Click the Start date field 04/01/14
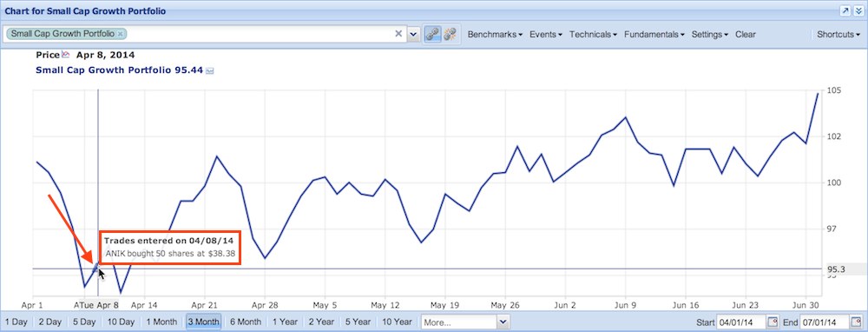This screenshot has width=868, height=332. 740,322
